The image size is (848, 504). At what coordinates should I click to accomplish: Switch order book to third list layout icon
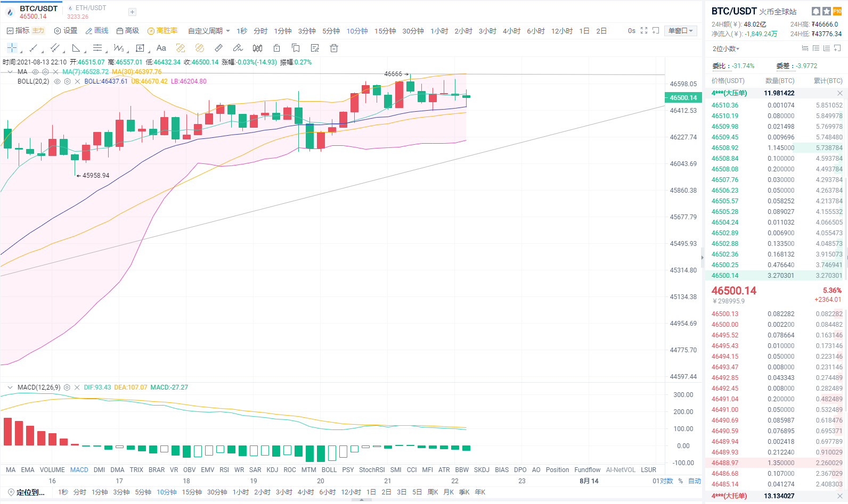(x=826, y=48)
